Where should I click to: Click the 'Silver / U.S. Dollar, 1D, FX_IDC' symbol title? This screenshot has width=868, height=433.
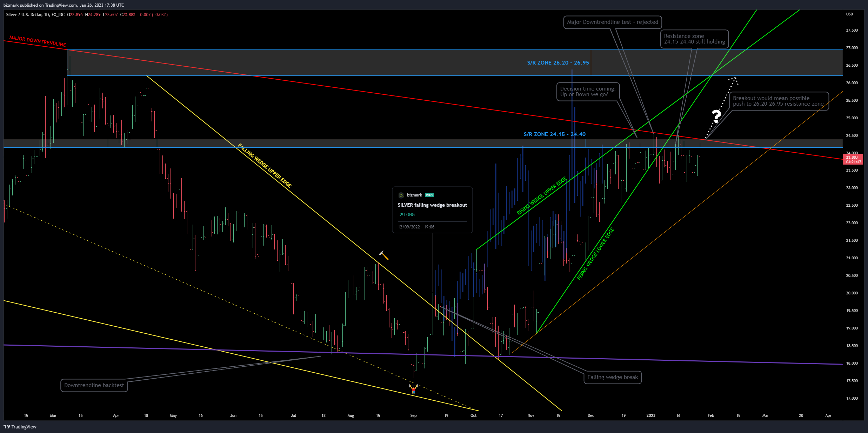[x=35, y=15]
